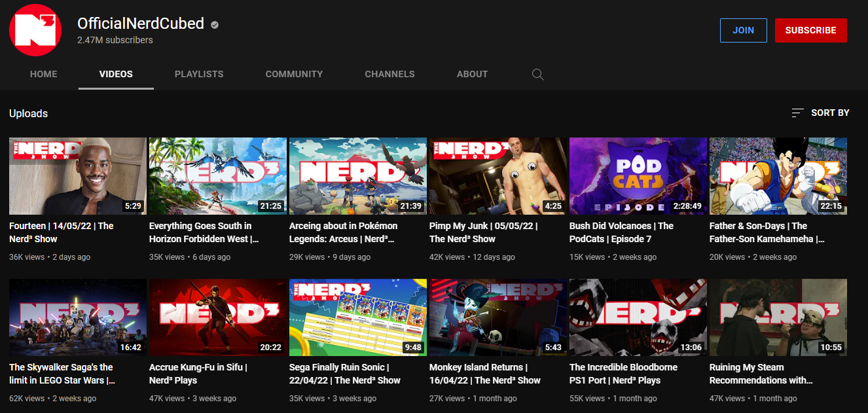Click title 'Ruining My Steam Recommendations with…'
The image size is (868, 413).
[761, 374]
